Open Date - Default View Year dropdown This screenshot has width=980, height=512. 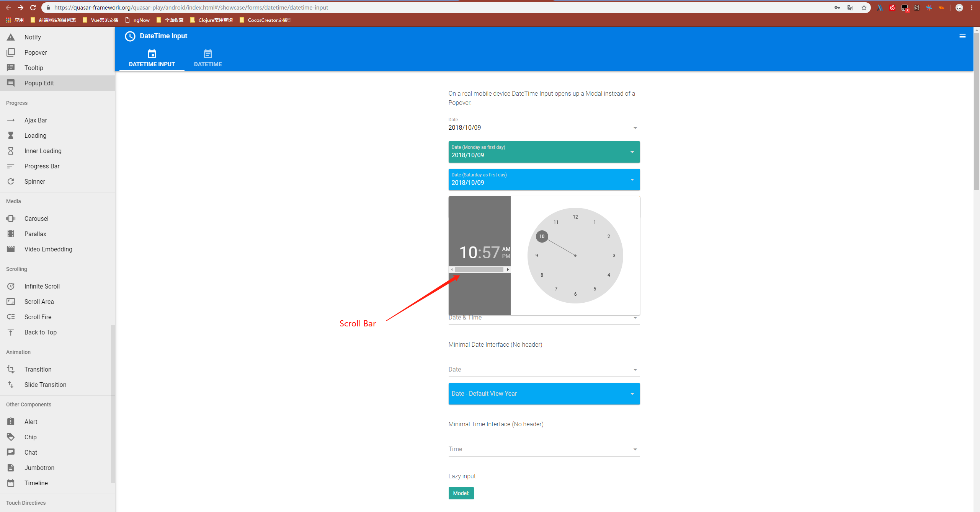pyautogui.click(x=632, y=394)
